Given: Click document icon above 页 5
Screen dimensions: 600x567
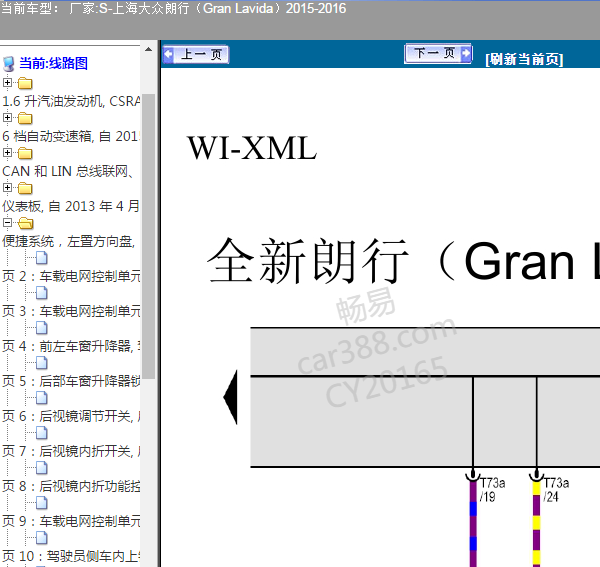Looking at the screenshot, I should pyautogui.click(x=42, y=363).
